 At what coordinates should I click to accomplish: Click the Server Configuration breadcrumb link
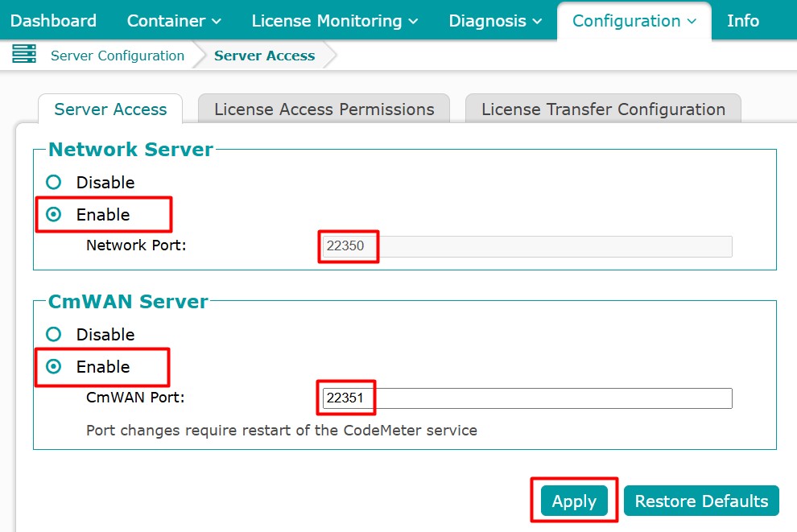pyautogui.click(x=118, y=56)
